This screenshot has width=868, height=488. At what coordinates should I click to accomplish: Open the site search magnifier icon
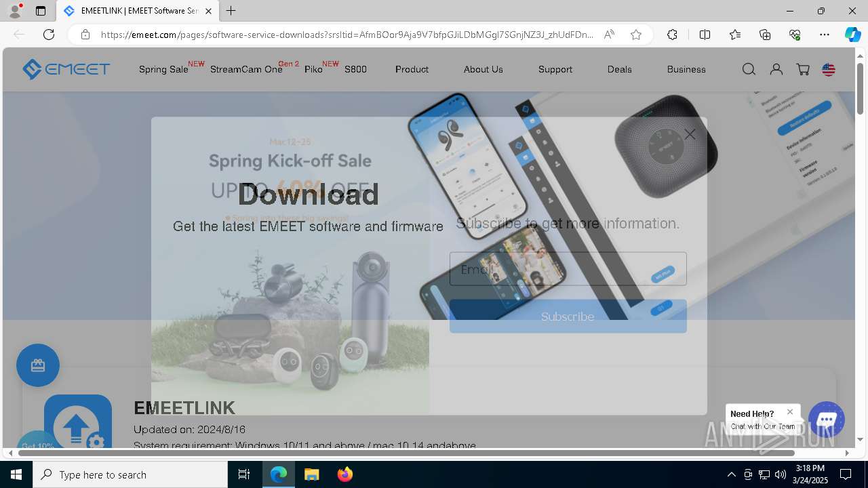pyautogui.click(x=749, y=69)
